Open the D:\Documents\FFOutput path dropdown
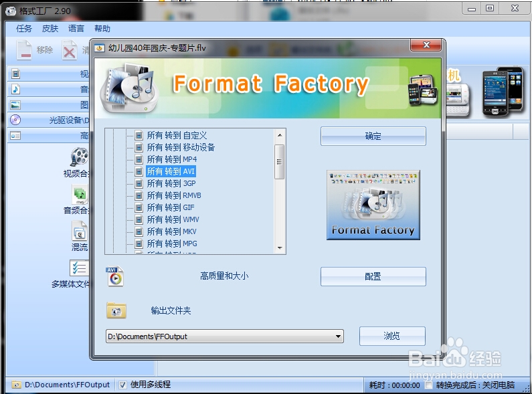 [x=338, y=336]
